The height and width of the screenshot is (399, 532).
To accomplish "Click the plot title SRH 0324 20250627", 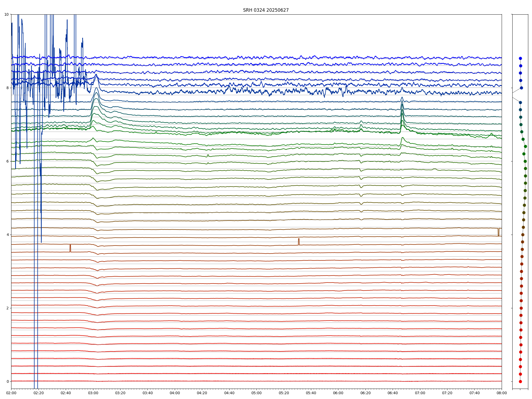I will coord(265,10).
